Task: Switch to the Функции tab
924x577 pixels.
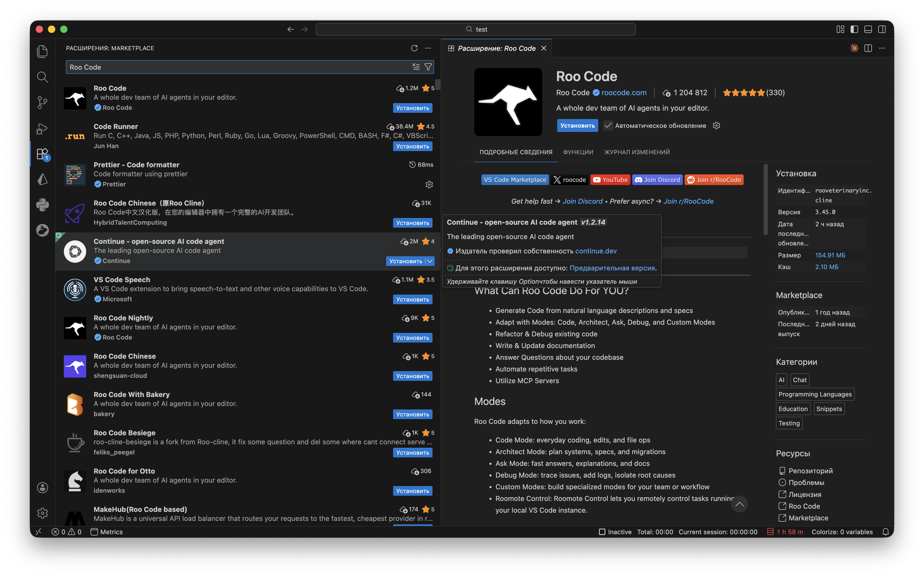Action: [578, 152]
